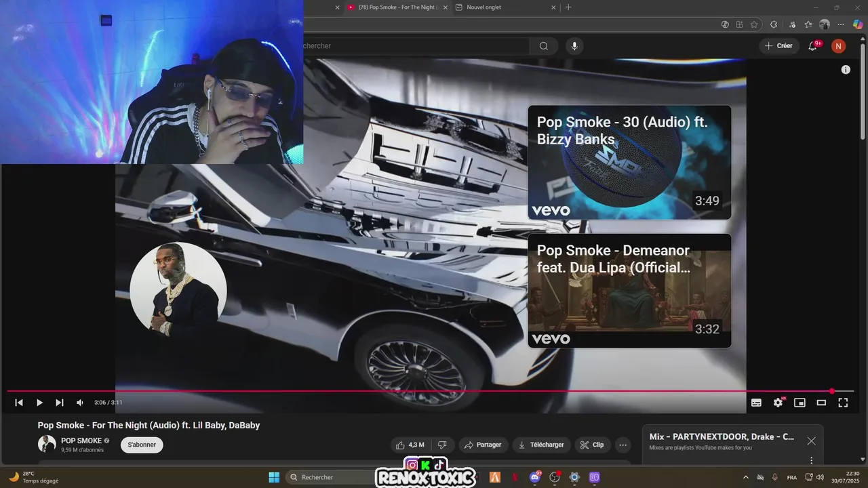
Task: Skip to next video
Action: (x=60, y=403)
